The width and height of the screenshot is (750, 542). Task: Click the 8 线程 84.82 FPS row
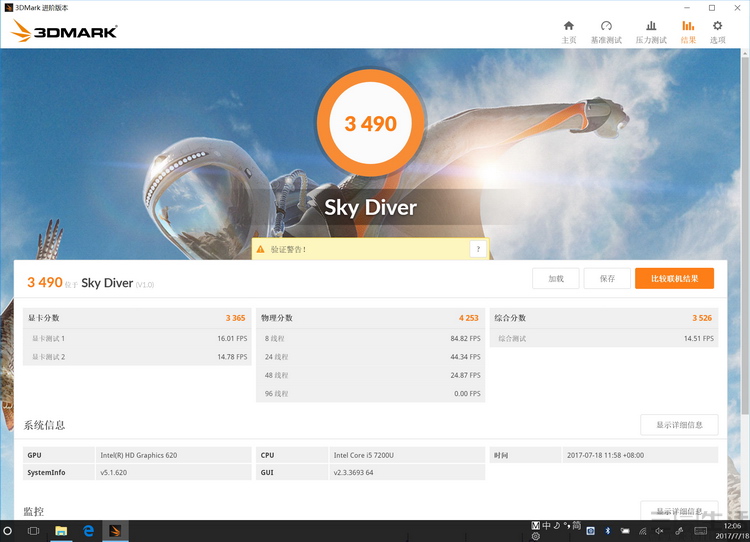pos(370,338)
